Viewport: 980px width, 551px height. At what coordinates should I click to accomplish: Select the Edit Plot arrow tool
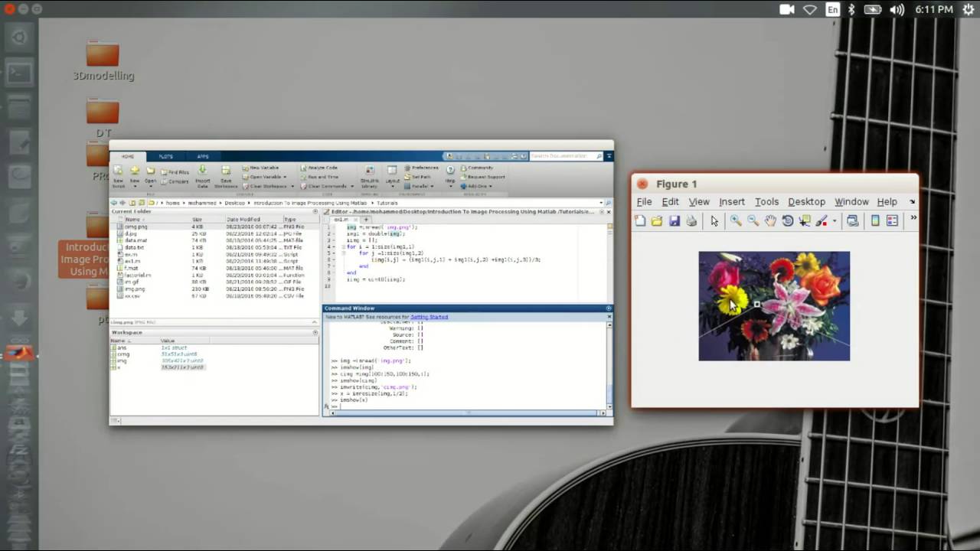[x=714, y=221]
